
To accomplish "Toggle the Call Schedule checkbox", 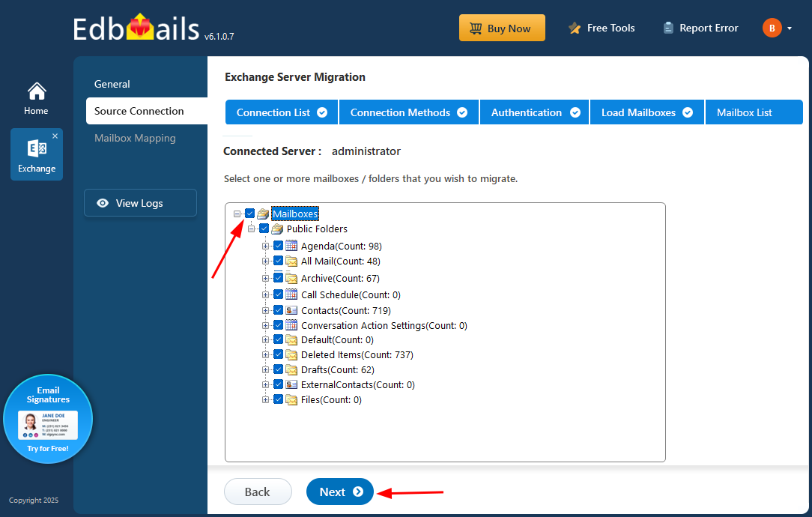I will click(x=278, y=294).
